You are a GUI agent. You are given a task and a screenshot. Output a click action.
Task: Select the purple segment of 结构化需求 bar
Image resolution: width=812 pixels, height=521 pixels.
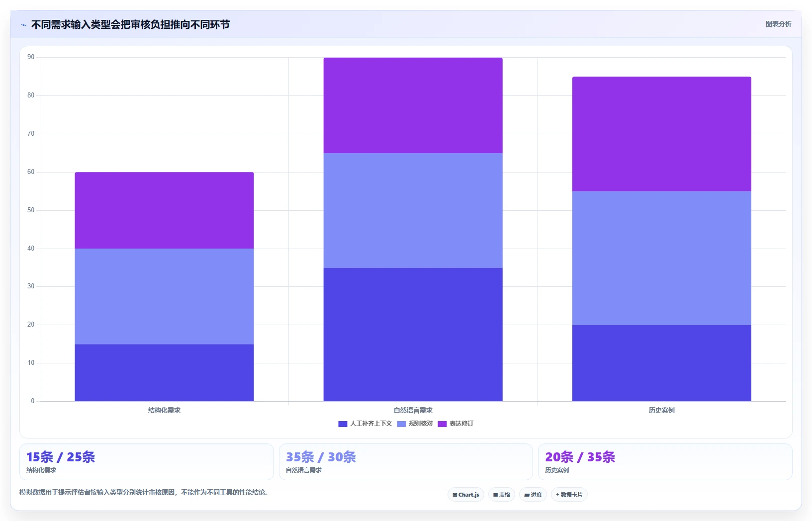[x=164, y=210]
